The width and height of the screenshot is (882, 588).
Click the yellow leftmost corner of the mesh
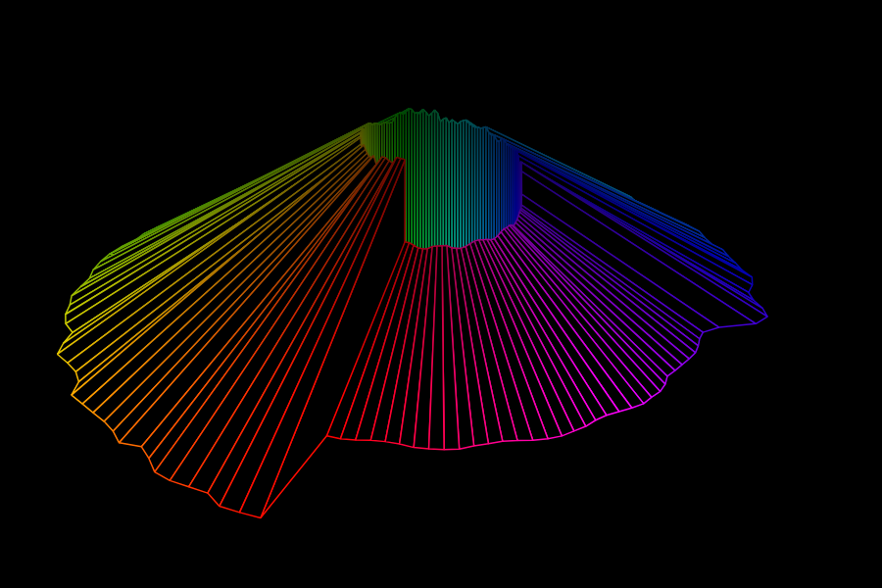click(x=59, y=353)
